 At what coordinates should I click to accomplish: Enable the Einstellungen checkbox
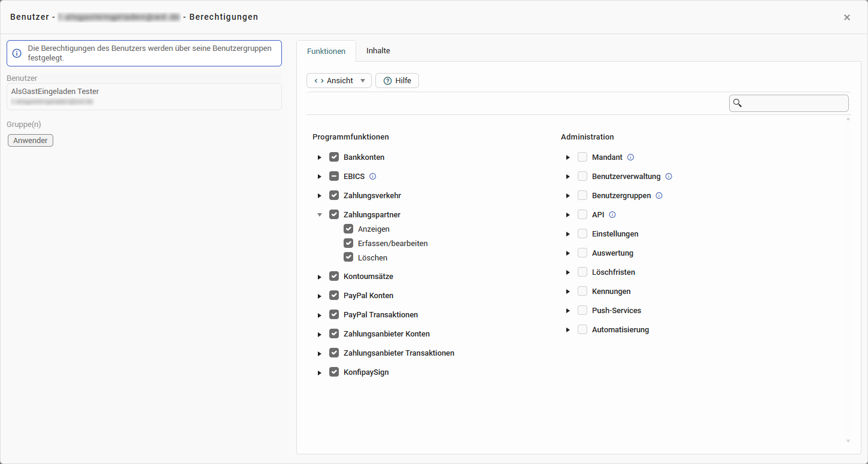click(582, 234)
